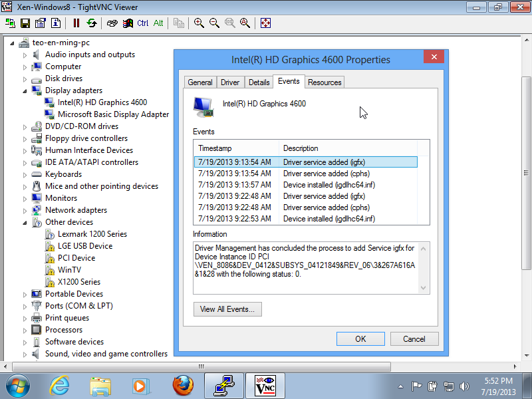Image resolution: width=532 pixels, height=399 pixels.
Task: Switch to the Driver tab
Action: (x=230, y=82)
